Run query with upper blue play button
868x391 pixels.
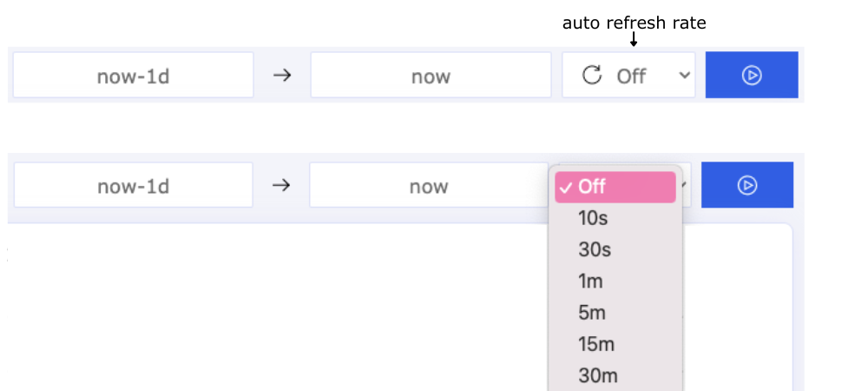[752, 75]
